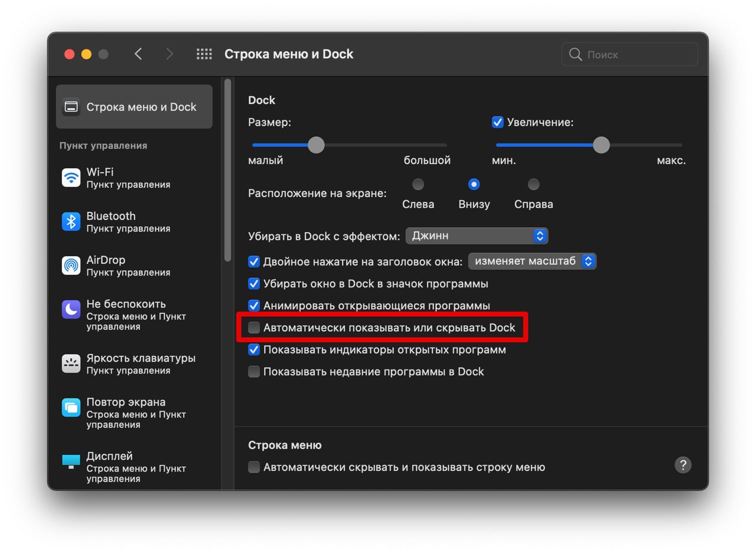Click the Bluetooth sidebar icon

(x=71, y=221)
